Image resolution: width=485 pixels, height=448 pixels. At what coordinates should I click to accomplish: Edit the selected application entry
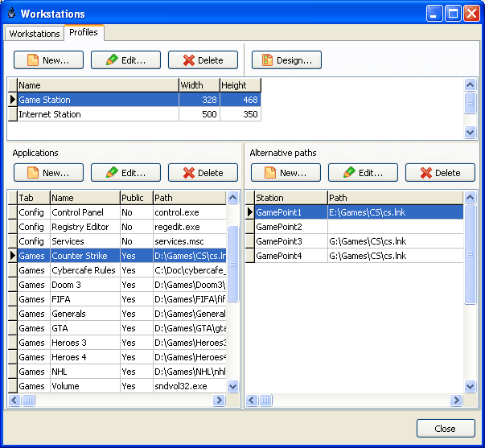[125, 173]
